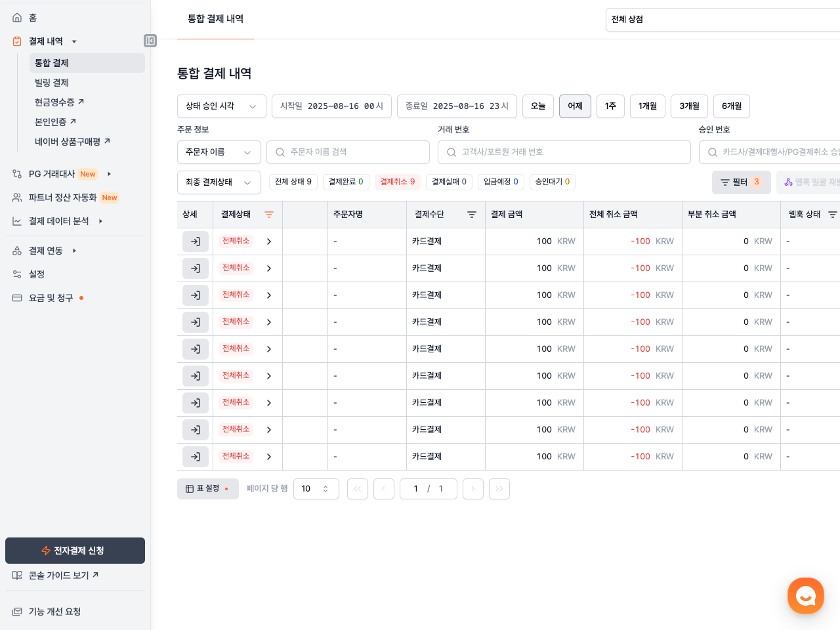Click the 결제상태 column filter icon
This screenshot has width=840, height=630.
269,215
